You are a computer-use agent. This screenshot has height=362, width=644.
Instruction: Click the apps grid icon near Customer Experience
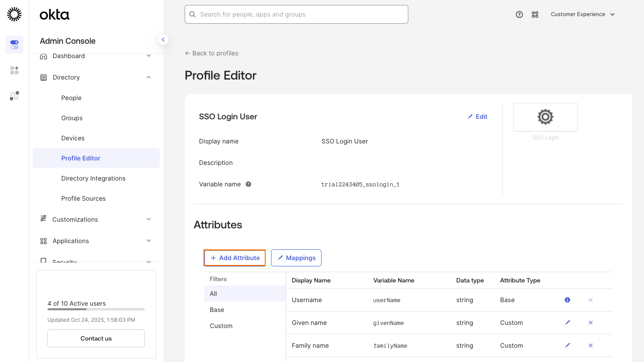[535, 14]
